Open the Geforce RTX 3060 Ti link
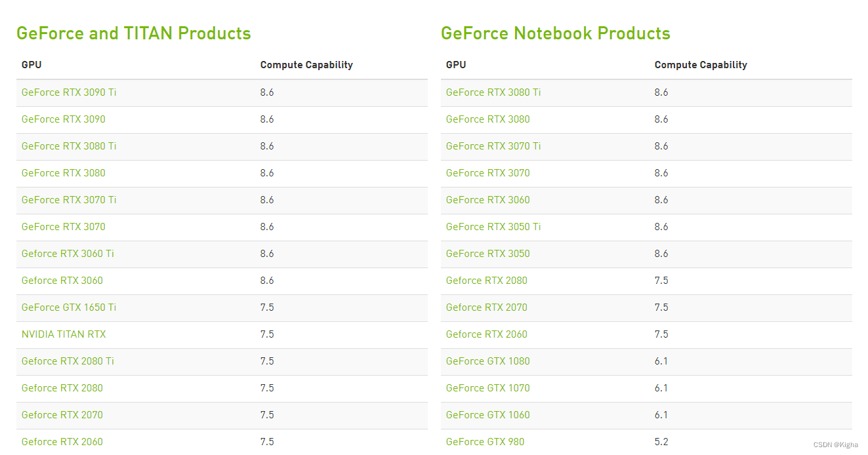Image resolution: width=868 pixels, height=455 pixels. coord(68,254)
